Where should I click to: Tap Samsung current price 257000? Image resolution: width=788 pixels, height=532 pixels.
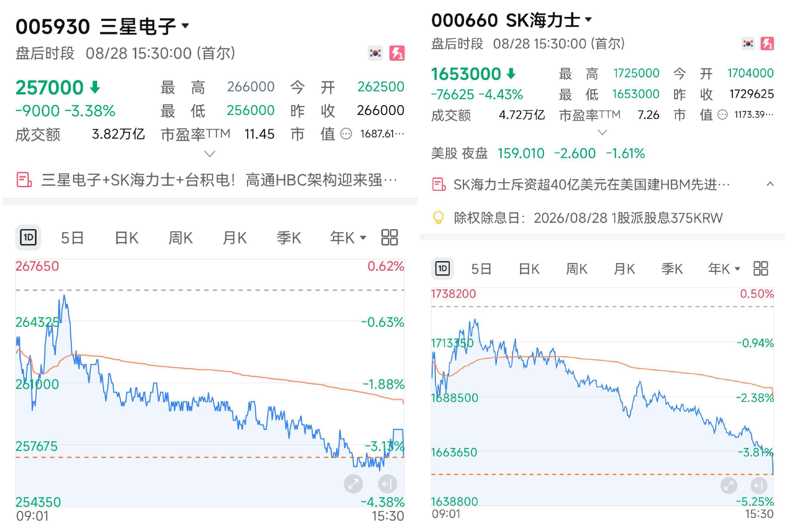[50, 87]
